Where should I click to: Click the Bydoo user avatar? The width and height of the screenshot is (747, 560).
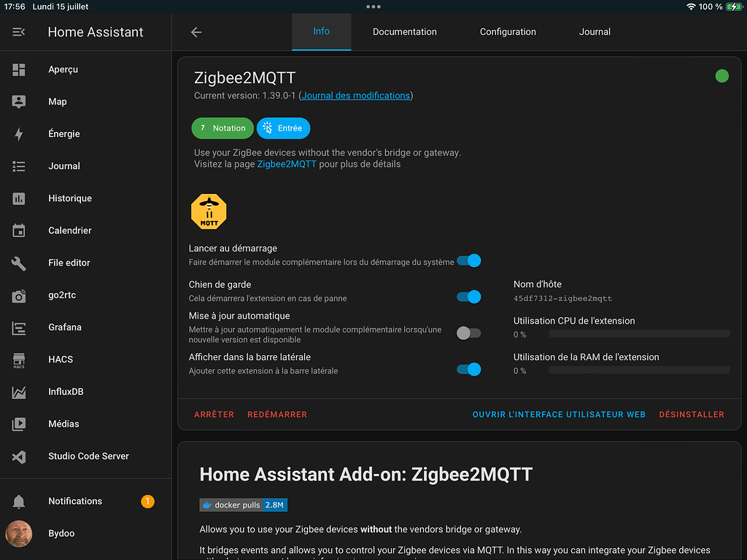[x=18, y=533]
